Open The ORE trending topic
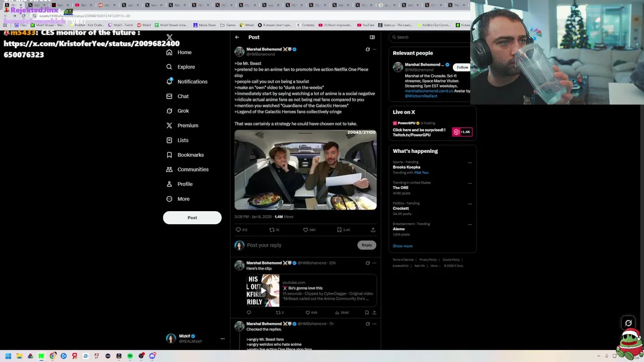Viewport: 644px width, 362px height. [400, 188]
